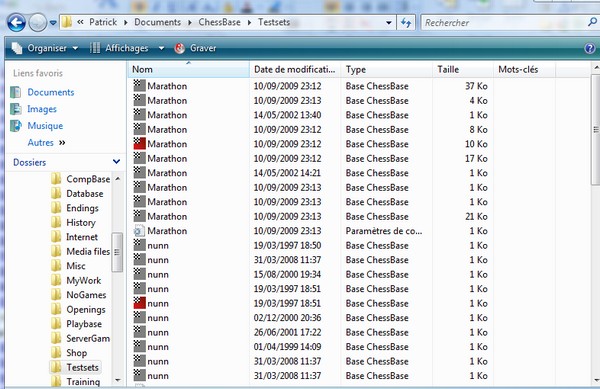600x389 pixels.
Task: Click the refresh icon beside address bar
Action: click(x=406, y=23)
